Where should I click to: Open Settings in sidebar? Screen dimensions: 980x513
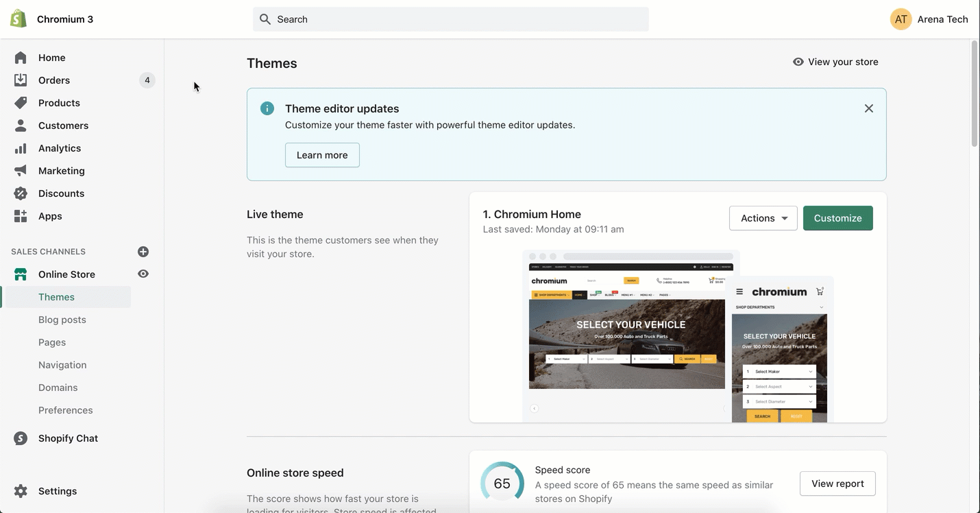click(x=58, y=491)
